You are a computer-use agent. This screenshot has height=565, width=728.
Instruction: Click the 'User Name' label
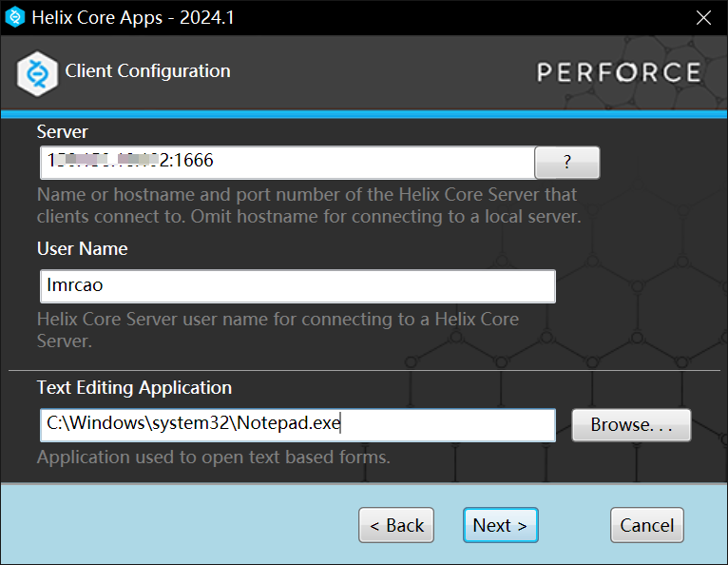[x=82, y=248]
